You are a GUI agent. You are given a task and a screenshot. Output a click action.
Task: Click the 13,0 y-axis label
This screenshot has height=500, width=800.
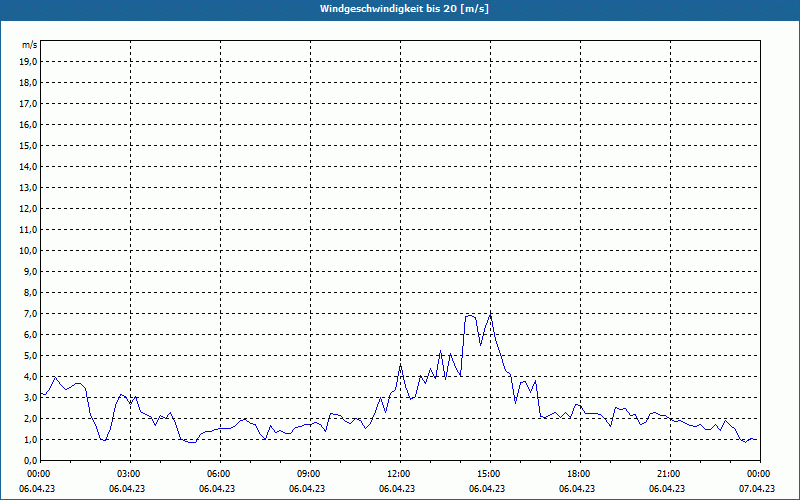pos(28,187)
